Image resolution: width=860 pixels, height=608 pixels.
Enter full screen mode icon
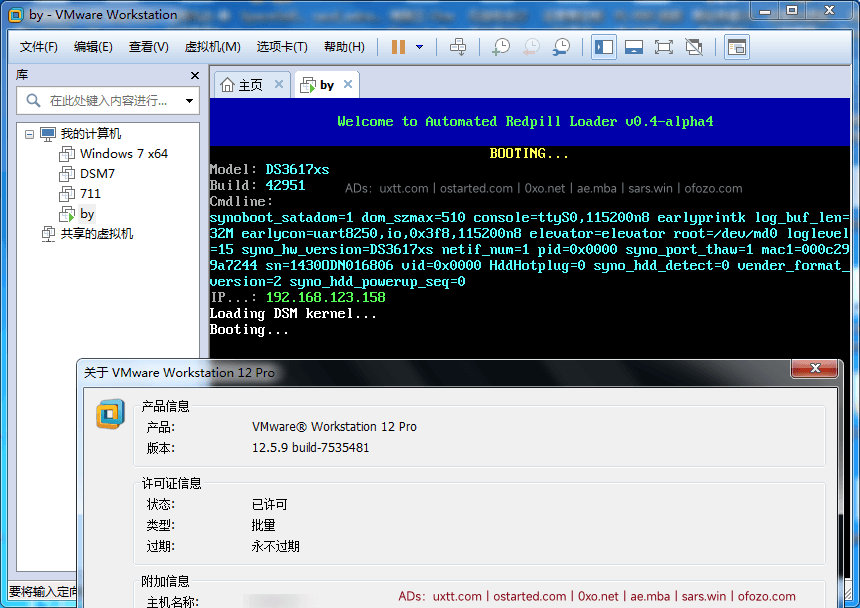point(664,47)
